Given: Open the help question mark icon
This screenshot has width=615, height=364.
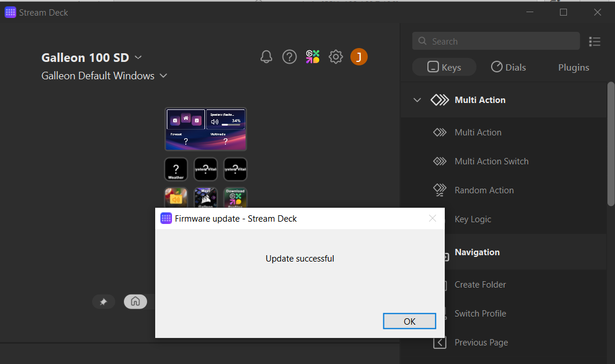Looking at the screenshot, I should (290, 57).
